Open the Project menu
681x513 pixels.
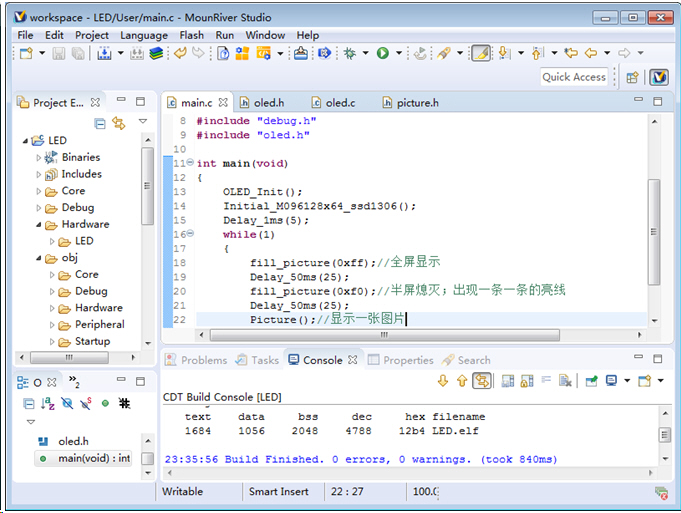[92, 35]
